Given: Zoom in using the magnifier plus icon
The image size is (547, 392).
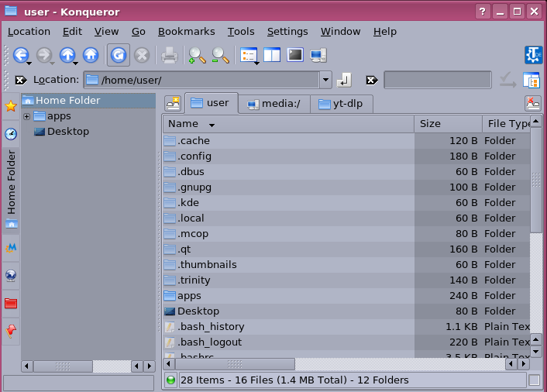Looking at the screenshot, I should pos(197,55).
